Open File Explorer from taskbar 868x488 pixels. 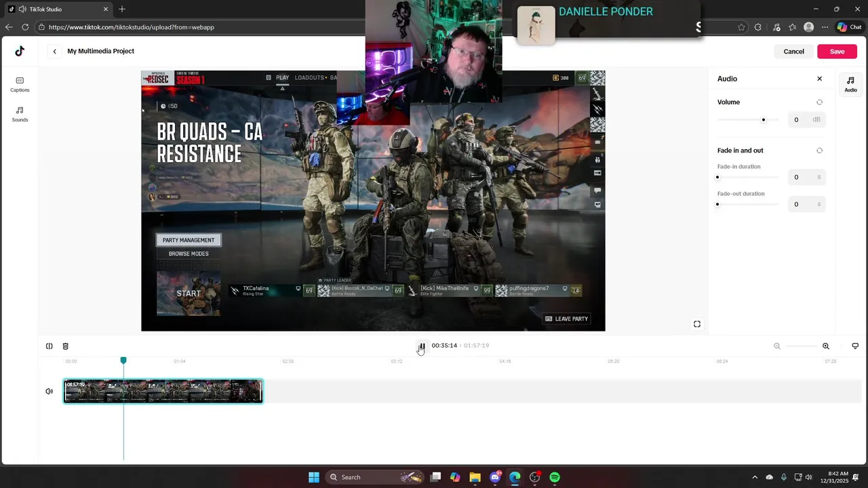pos(475,477)
